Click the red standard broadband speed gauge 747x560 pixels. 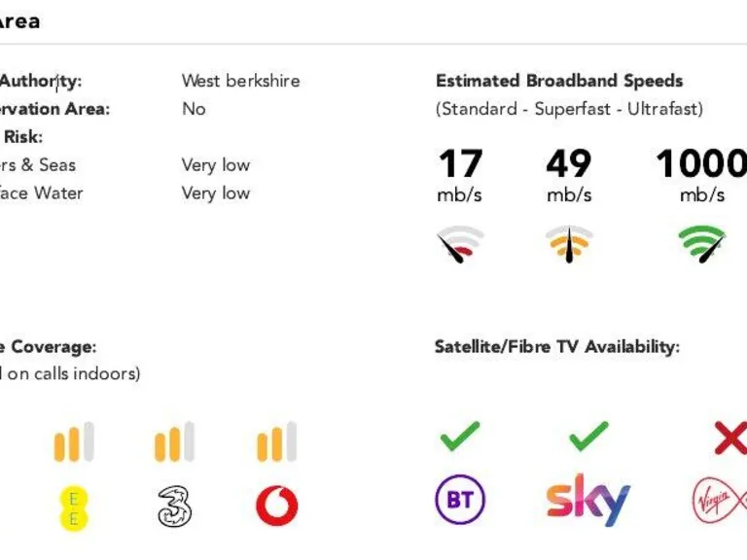pyautogui.click(x=460, y=245)
